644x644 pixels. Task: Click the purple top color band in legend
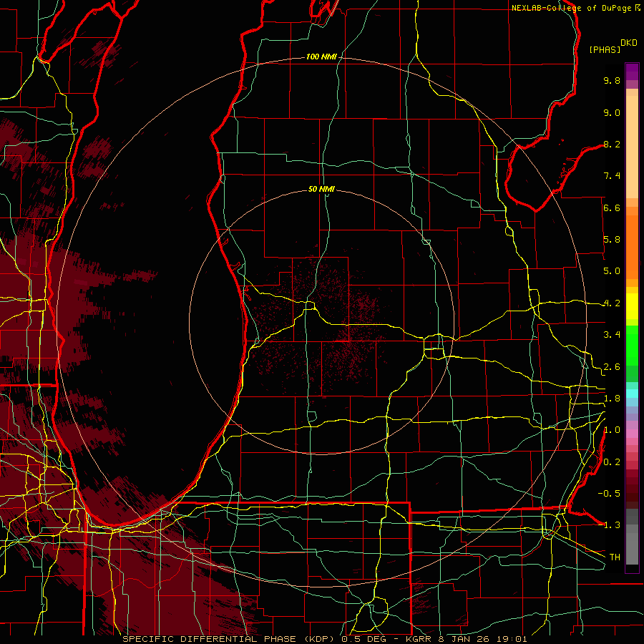[x=632, y=72]
